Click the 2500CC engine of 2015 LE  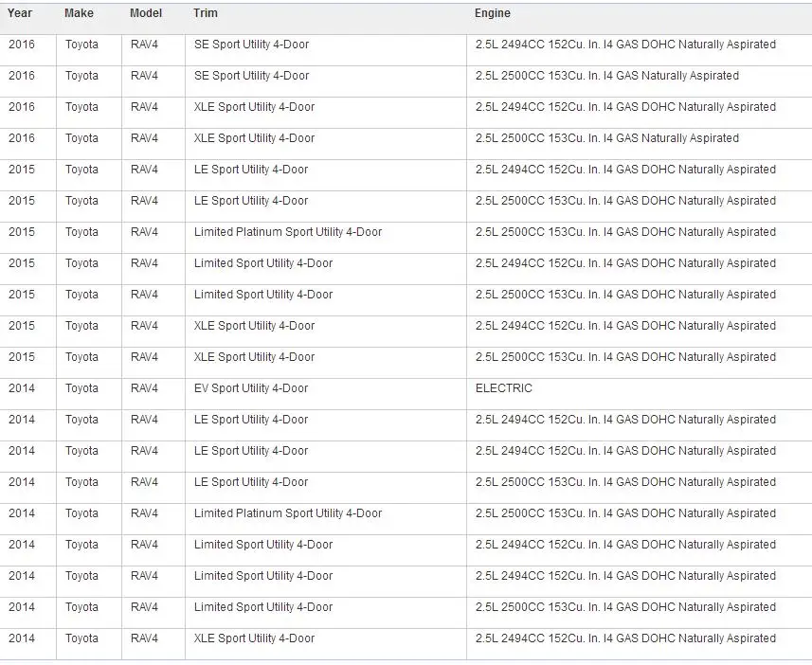click(625, 201)
